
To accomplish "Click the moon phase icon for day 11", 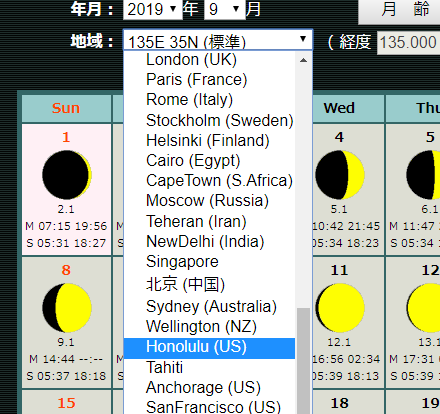I will (340, 308).
